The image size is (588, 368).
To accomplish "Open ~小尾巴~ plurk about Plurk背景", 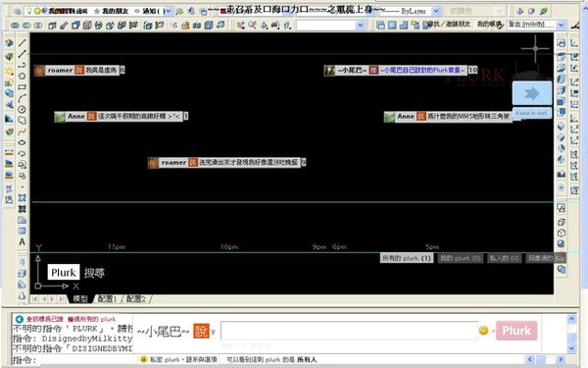I will (x=422, y=71).
